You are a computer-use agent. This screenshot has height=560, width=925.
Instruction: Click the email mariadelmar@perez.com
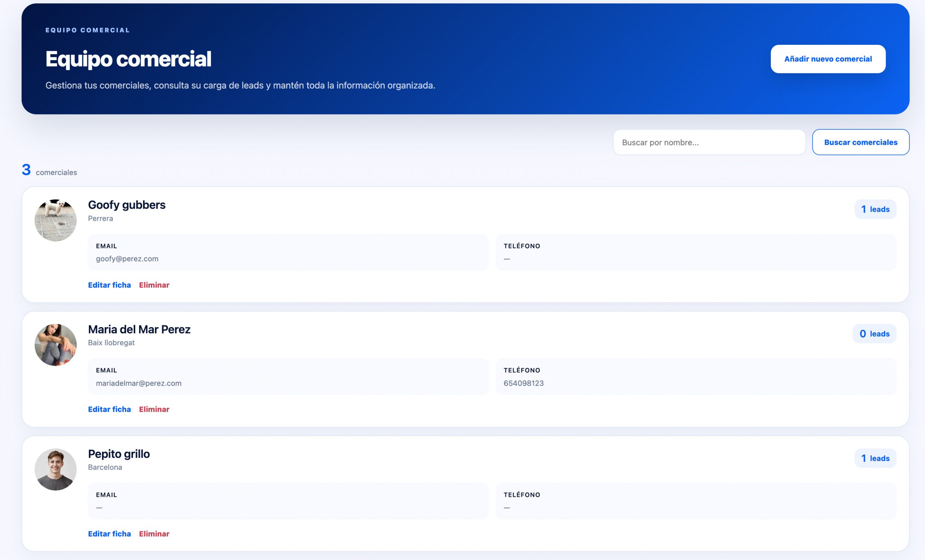[x=138, y=383]
